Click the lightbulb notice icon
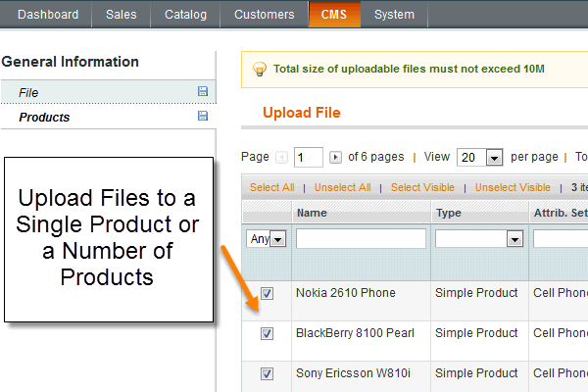The image size is (588, 392). pos(260,70)
